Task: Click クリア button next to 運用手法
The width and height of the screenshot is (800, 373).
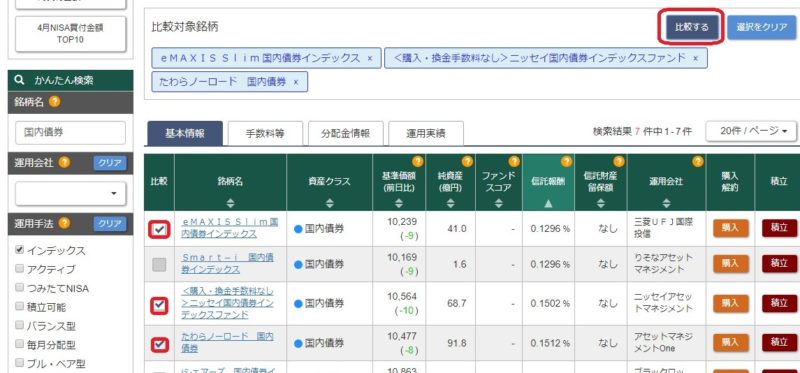Action: (110, 223)
